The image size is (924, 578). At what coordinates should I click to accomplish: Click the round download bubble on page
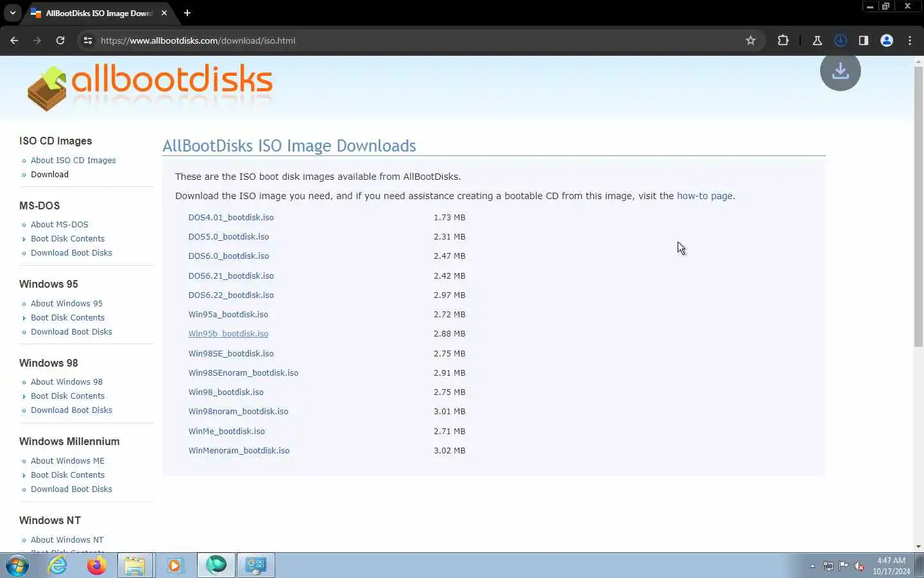841,71
